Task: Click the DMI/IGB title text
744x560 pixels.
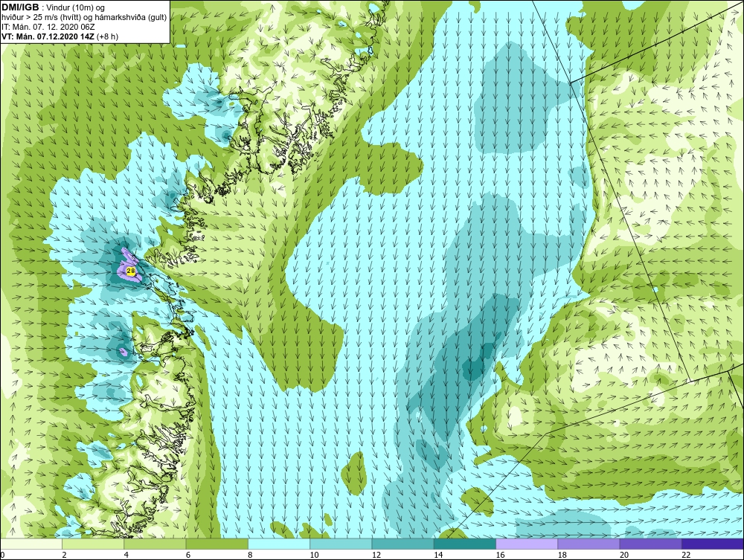Action: click(20, 7)
